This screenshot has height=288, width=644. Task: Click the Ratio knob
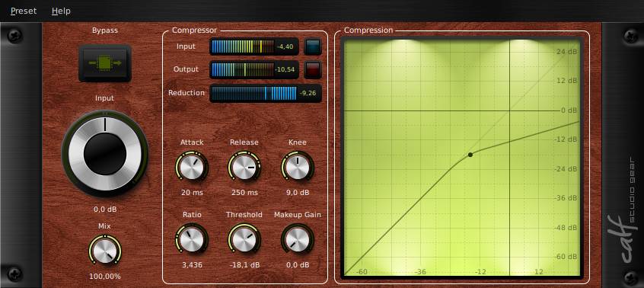tap(192, 240)
